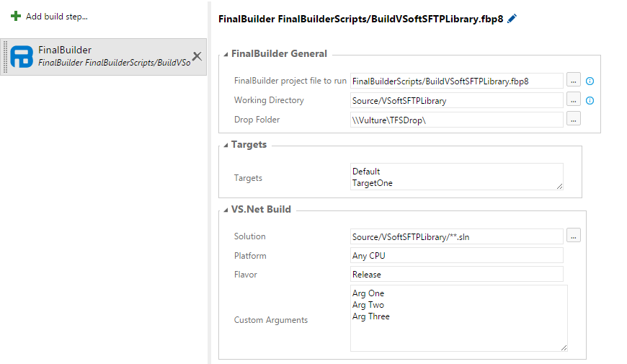Screen dimensions: 627x364
Task: Collapse the Targets section
Action: coord(226,145)
